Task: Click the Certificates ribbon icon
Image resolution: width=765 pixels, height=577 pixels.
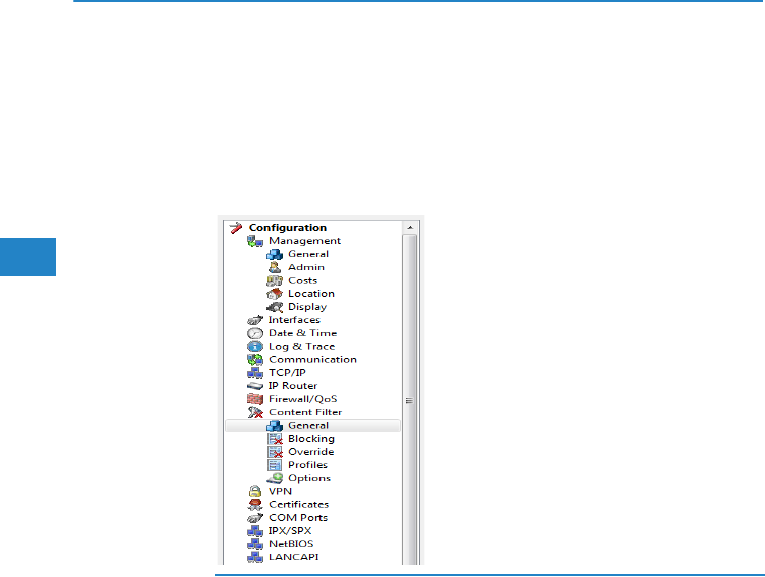Action: (x=254, y=505)
